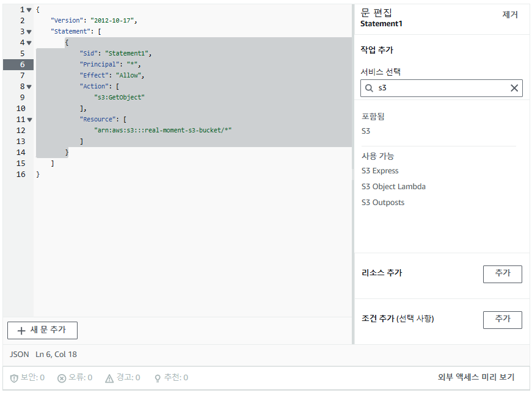Click the "Sid": "Statement1" line
The height and width of the screenshot is (393, 532).
click(115, 53)
